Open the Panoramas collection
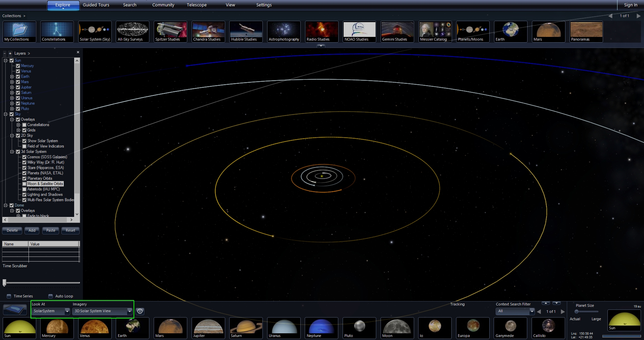 tap(586, 32)
